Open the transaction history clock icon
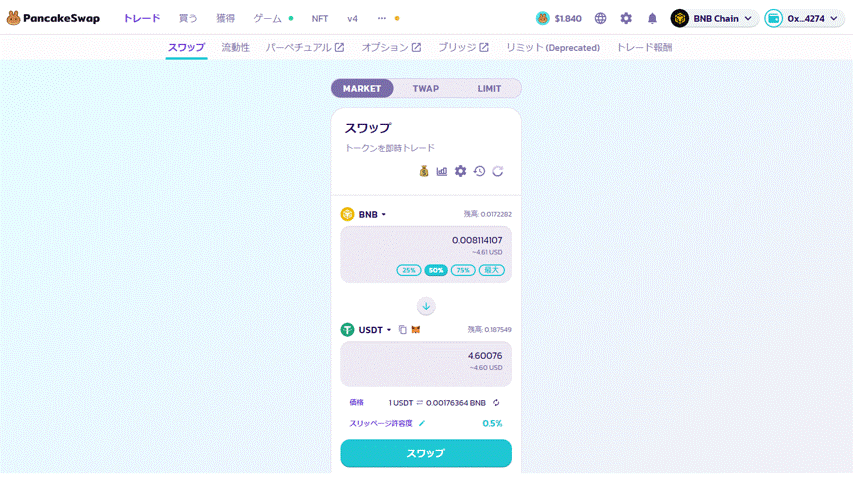853x480 pixels. [479, 171]
